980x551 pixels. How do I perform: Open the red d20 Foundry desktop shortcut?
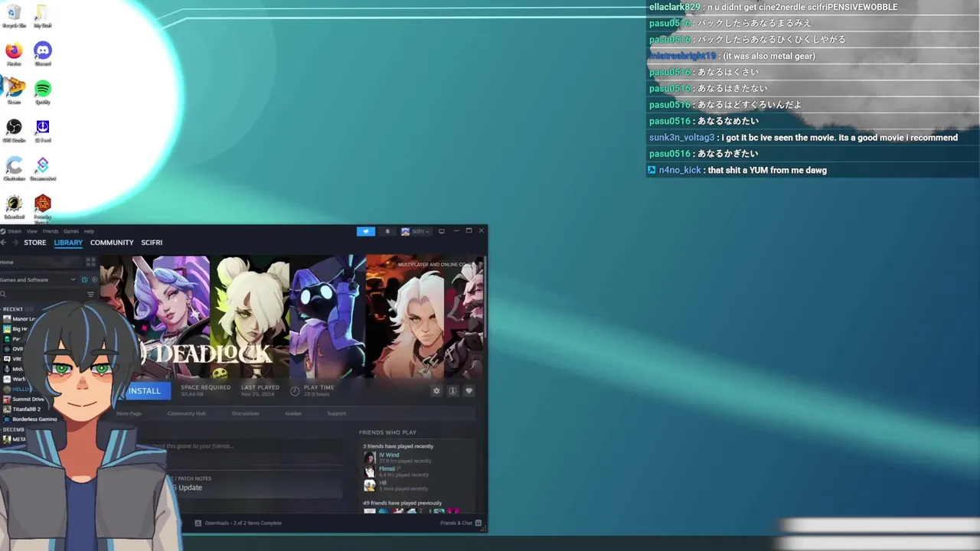click(42, 207)
